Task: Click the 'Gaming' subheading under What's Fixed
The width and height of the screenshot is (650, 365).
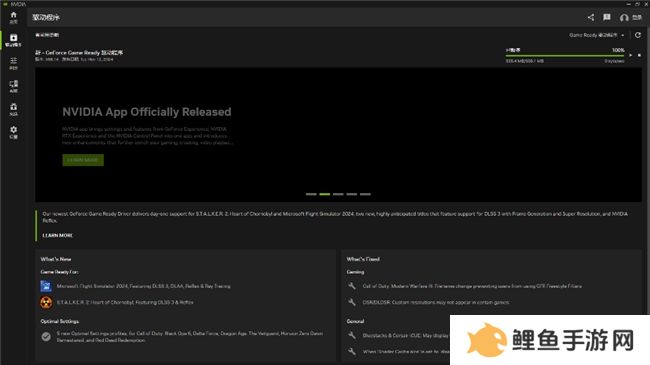Action: click(355, 272)
